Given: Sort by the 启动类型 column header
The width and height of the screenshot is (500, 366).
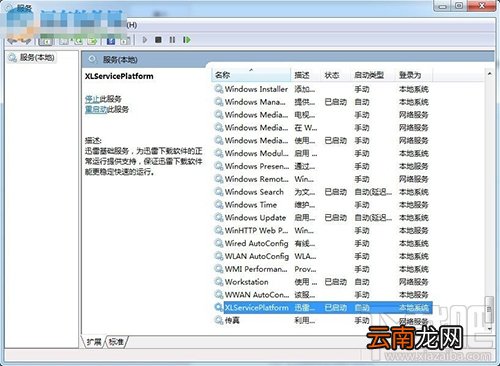Looking at the screenshot, I should 373,75.
